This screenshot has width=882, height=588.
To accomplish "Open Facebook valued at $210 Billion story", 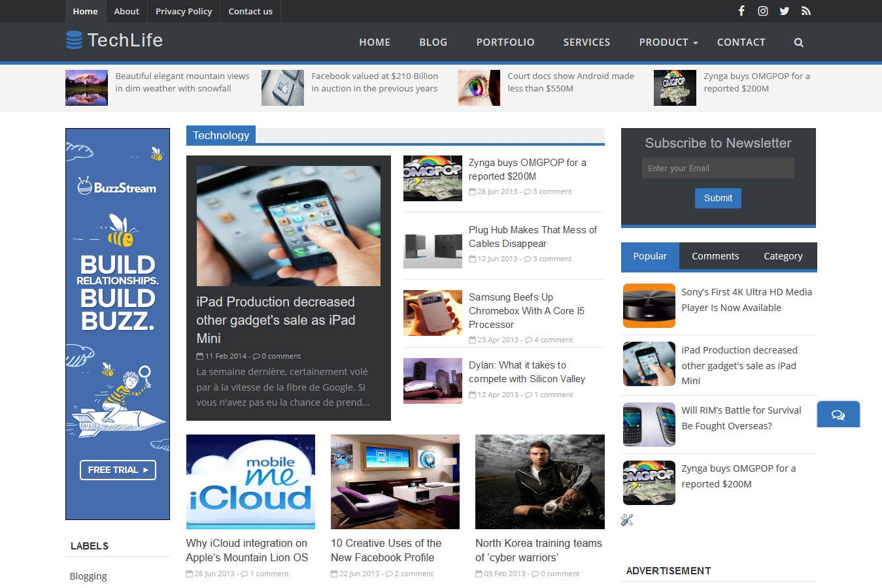I will pyautogui.click(x=375, y=82).
